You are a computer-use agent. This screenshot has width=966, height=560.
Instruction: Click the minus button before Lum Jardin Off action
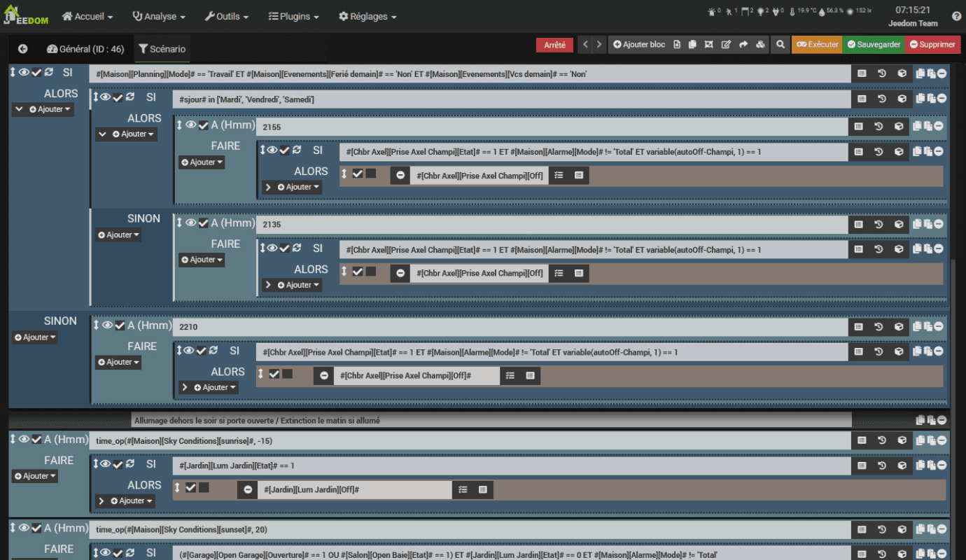click(x=248, y=490)
